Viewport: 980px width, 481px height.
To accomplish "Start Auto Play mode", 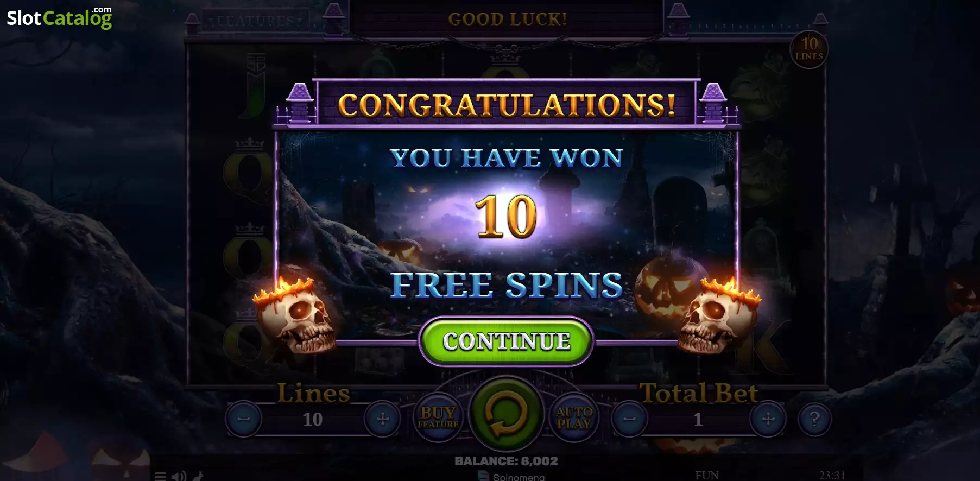I will [x=574, y=417].
